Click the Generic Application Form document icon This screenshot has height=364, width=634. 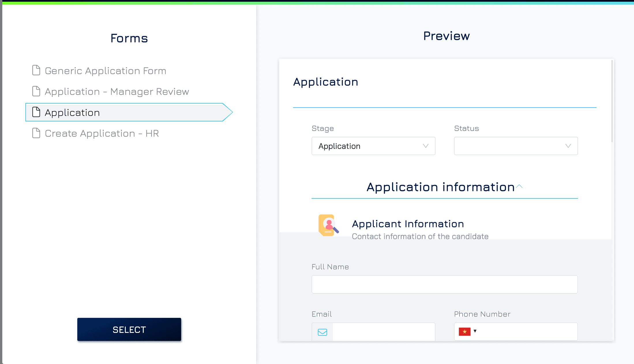36,70
